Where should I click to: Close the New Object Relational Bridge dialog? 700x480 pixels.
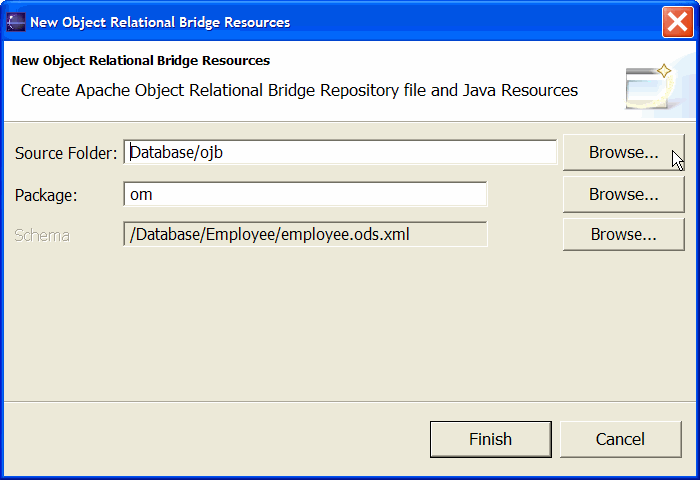click(x=677, y=22)
